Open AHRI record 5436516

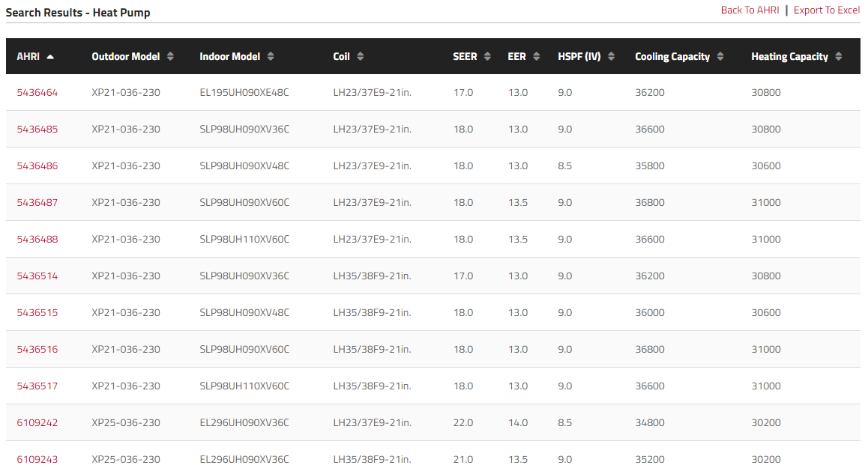(37, 349)
